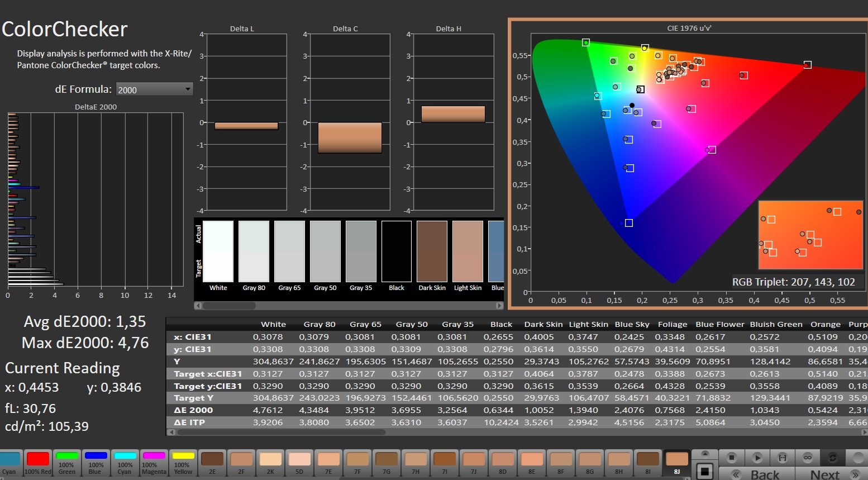Click the swatch strip right scroll arrow
This screenshot has width=868, height=480.
click(499, 306)
